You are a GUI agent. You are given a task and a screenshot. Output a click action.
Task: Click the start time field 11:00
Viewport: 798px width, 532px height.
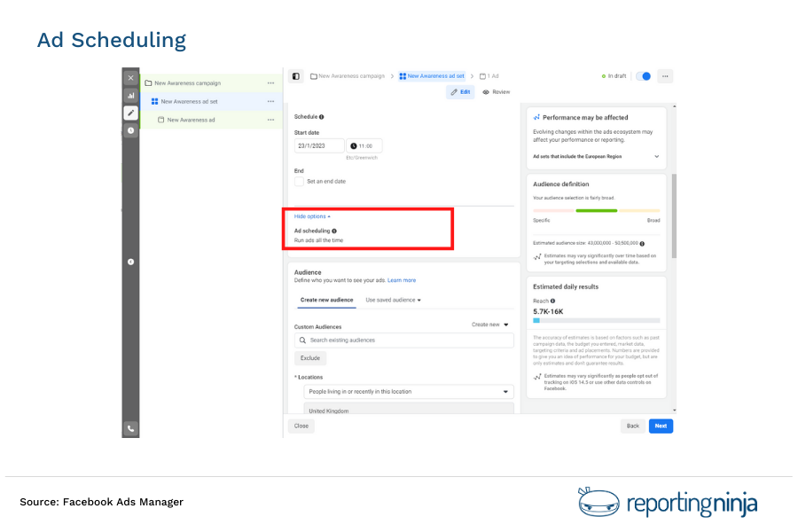click(364, 145)
